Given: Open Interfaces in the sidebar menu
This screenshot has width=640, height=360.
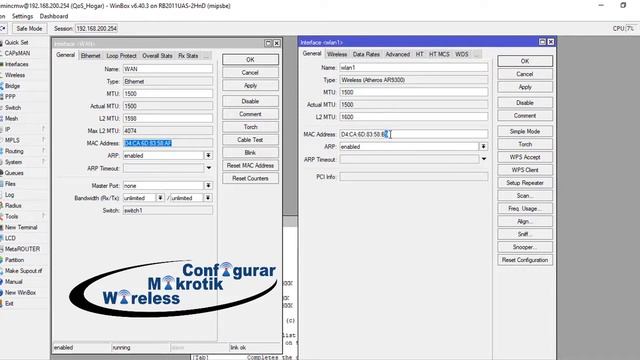Looking at the screenshot, I should point(16,64).
